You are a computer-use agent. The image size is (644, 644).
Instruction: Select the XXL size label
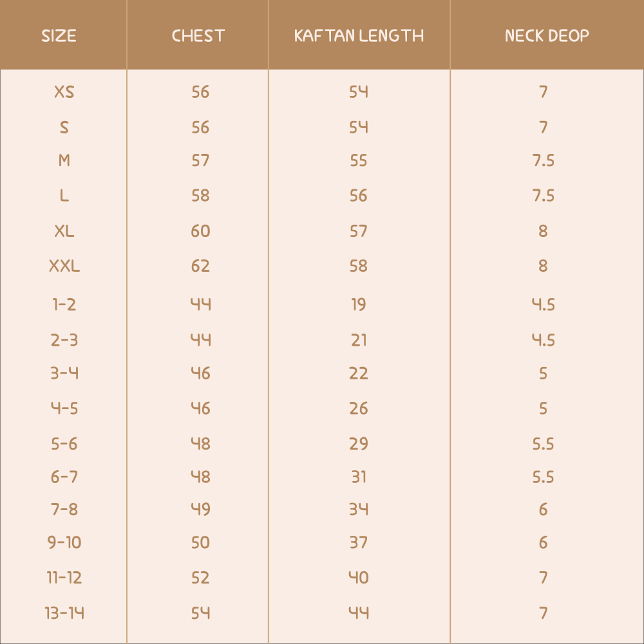point(64,265)
